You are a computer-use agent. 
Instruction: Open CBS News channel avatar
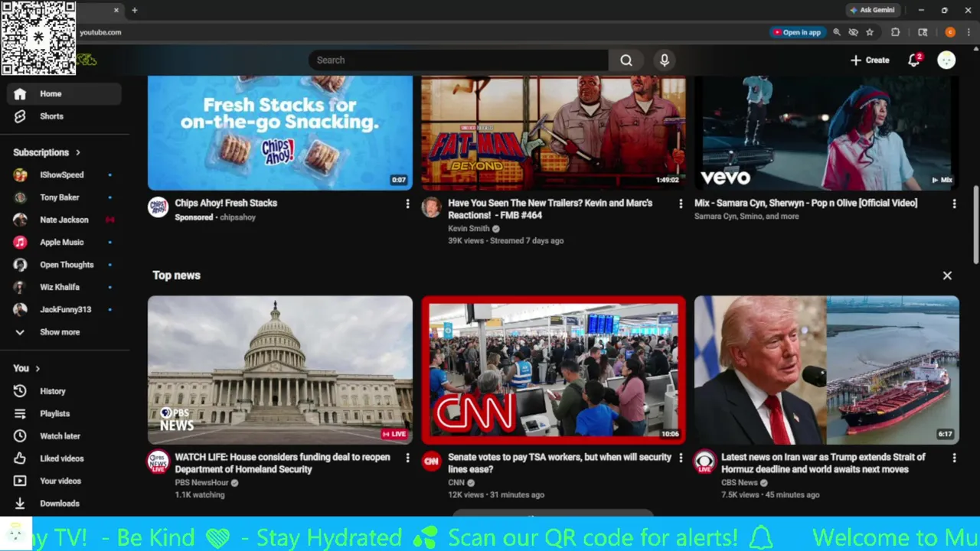coord(704,461)
